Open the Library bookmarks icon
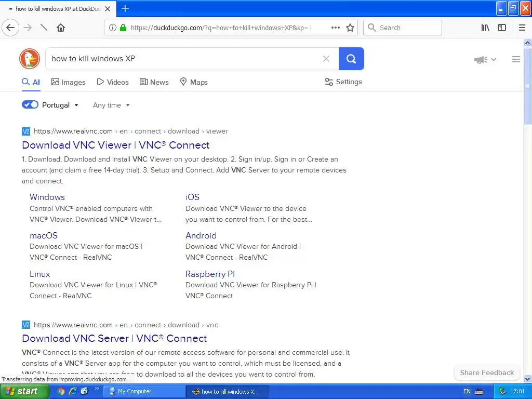532x399 pixels. click(x=485, y=28)
